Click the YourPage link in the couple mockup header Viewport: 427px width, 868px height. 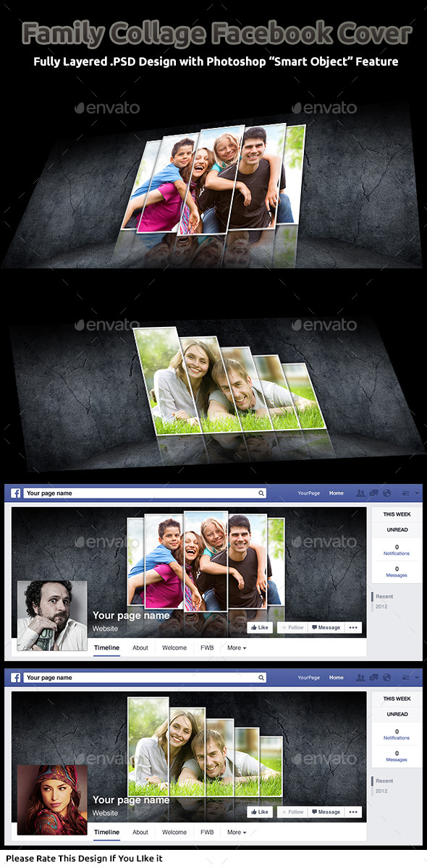(x=309, y=678)
